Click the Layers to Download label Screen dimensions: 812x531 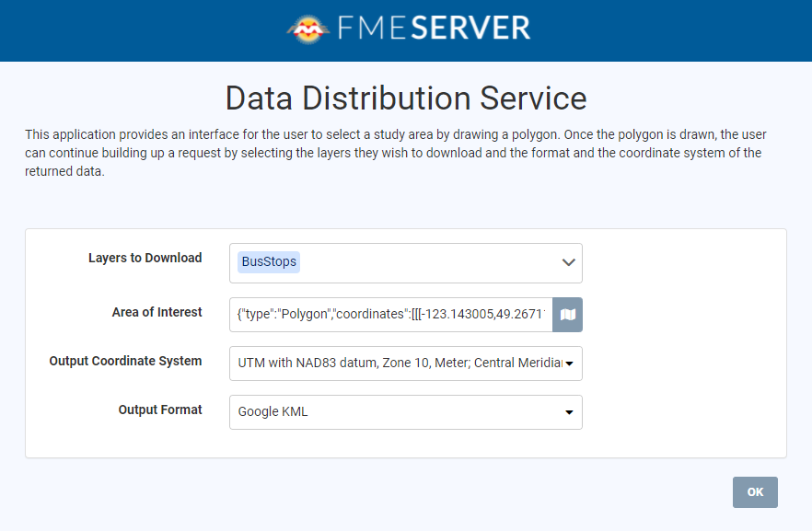(145, 258)
